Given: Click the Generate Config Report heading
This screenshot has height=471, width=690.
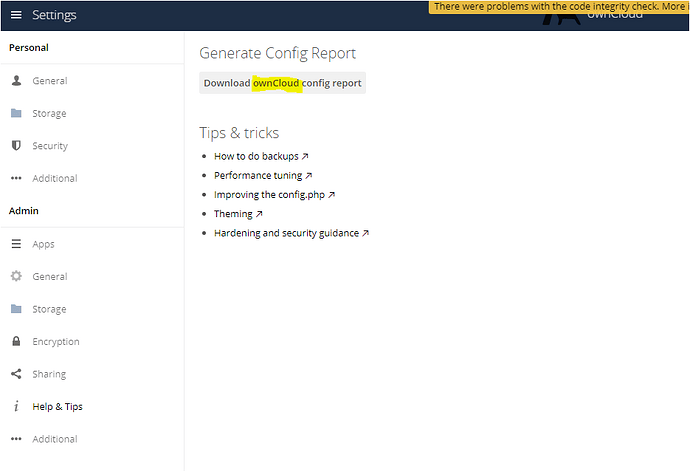Looking at the screenshot, I should (x=277, y=53).
